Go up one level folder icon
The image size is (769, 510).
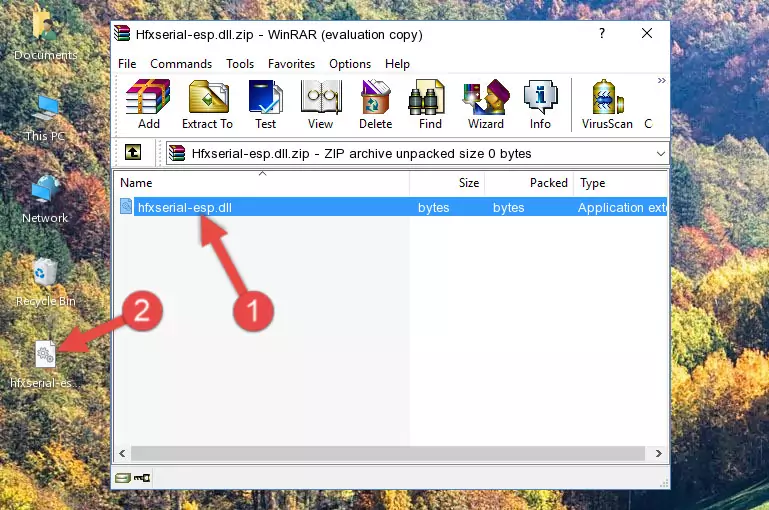click(x=133, y=153)
